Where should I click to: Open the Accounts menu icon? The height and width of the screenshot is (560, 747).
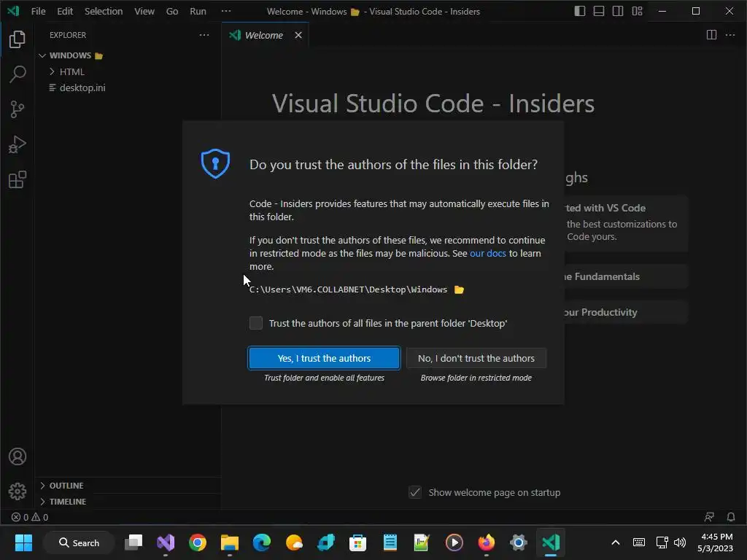click(x=18, y=456)
